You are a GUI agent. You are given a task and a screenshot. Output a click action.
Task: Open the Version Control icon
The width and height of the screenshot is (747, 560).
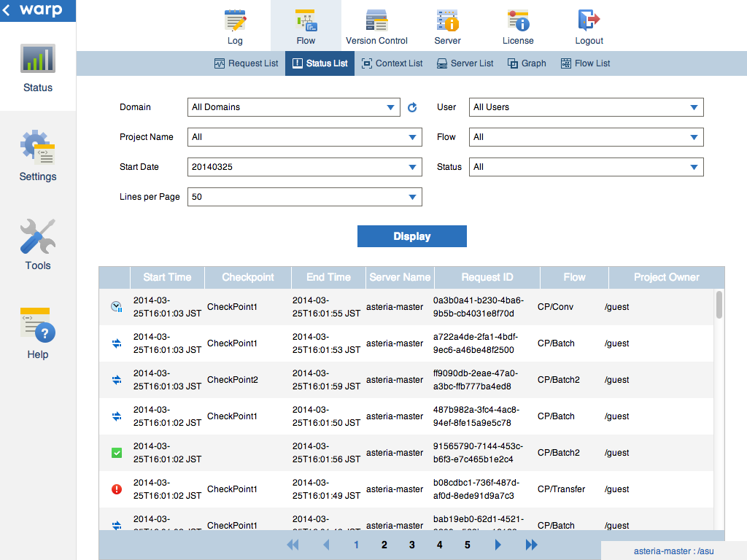point(376,26)
